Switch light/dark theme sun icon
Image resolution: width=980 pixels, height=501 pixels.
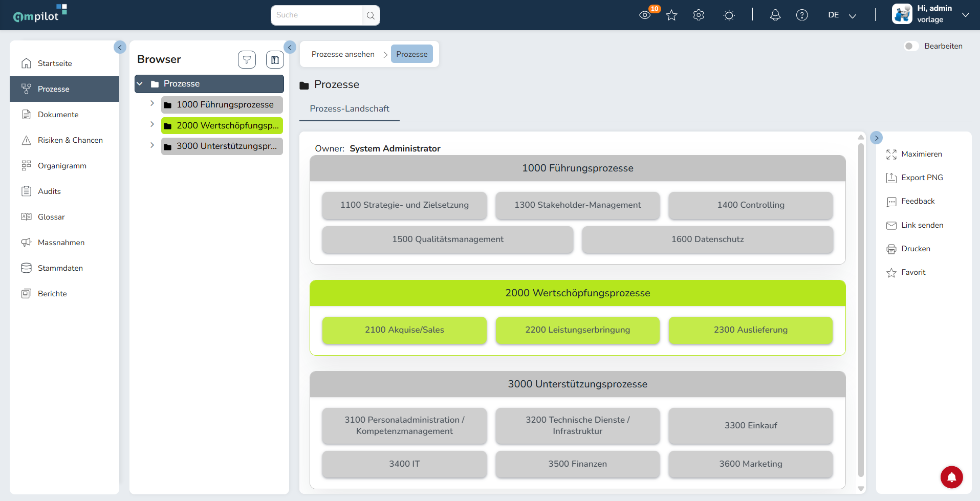(x=729, y=15)
